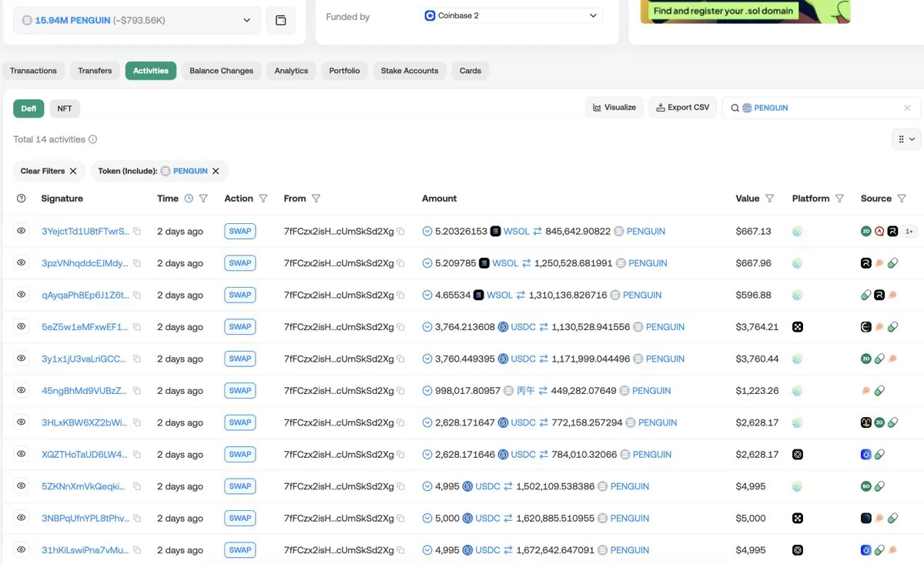
Task: Click the clock icon in Time header
Action: (x=189, y=199)
